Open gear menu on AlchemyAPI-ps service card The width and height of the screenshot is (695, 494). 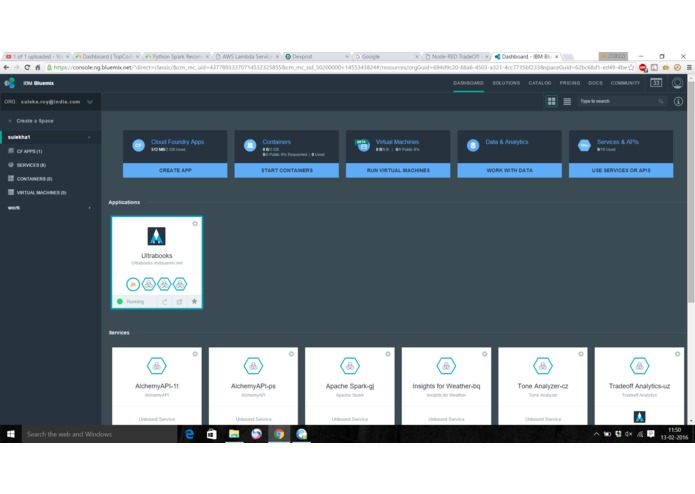(x=291, y=354)
